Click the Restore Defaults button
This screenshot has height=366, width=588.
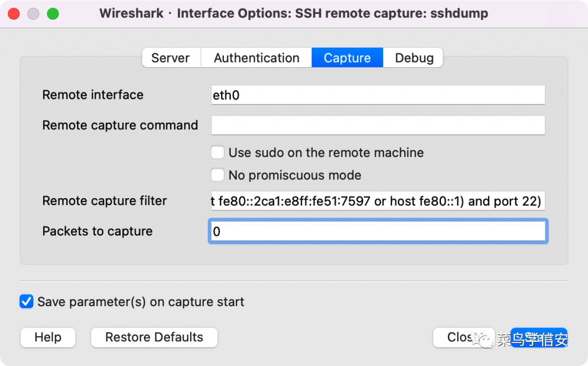154,337
